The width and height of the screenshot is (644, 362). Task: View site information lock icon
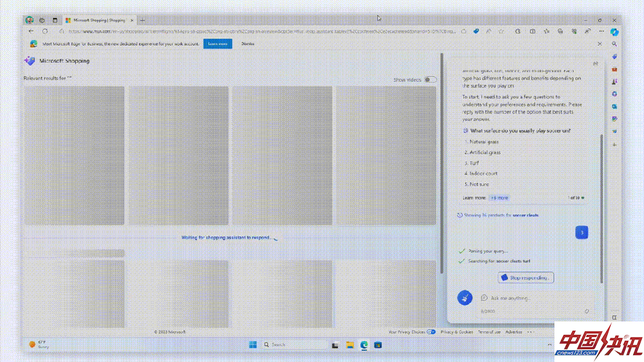coord(61,31)
